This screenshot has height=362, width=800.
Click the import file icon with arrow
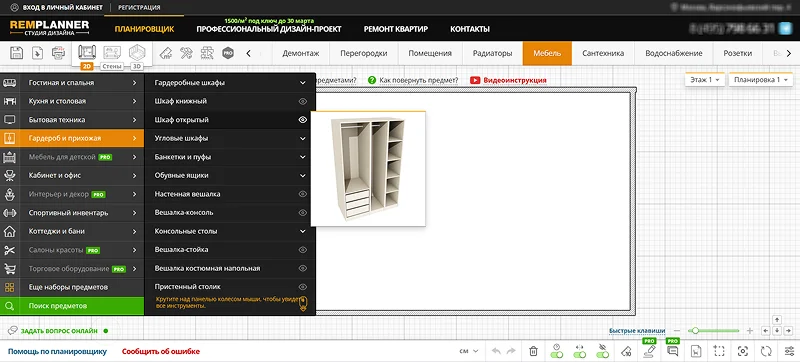pos(37,53)
